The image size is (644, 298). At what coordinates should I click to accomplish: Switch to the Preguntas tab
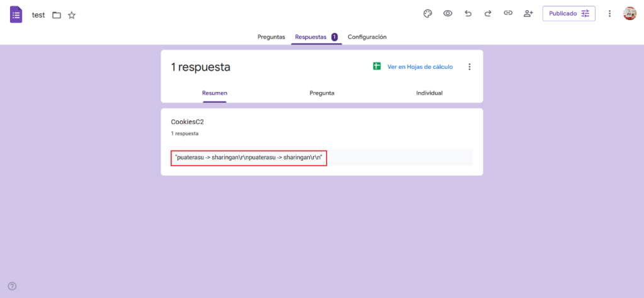point(271,37)
